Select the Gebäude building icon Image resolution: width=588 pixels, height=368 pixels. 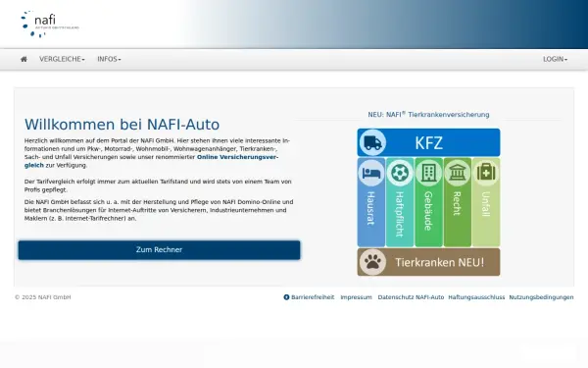(428, 173)
